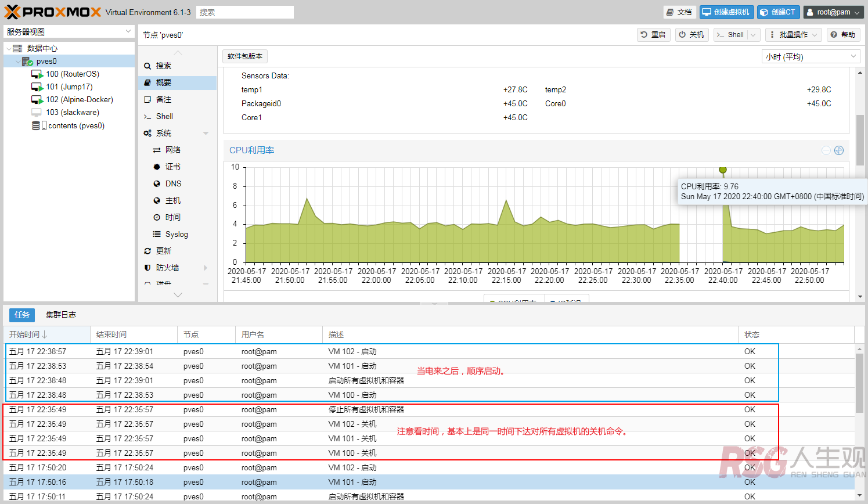
Task: Sort by 状态 column header
Action: point(797,334)
